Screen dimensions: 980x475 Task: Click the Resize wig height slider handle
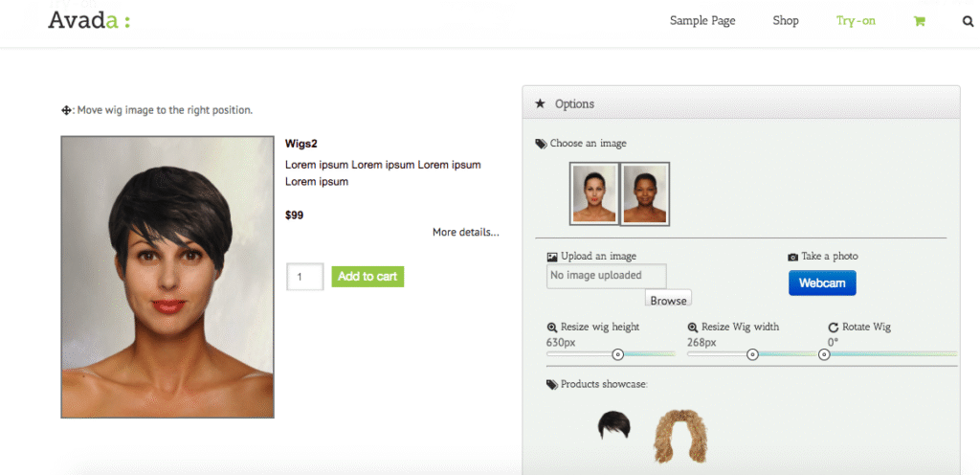pos(617,354)
